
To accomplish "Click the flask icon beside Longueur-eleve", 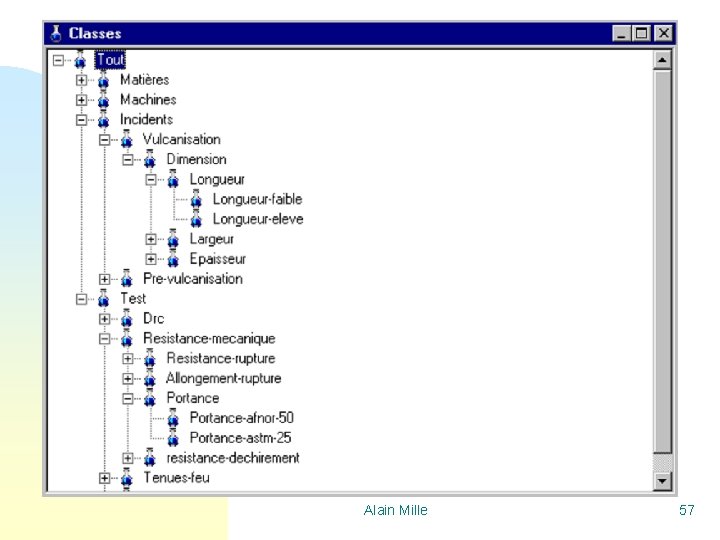I will coord(196,219).
